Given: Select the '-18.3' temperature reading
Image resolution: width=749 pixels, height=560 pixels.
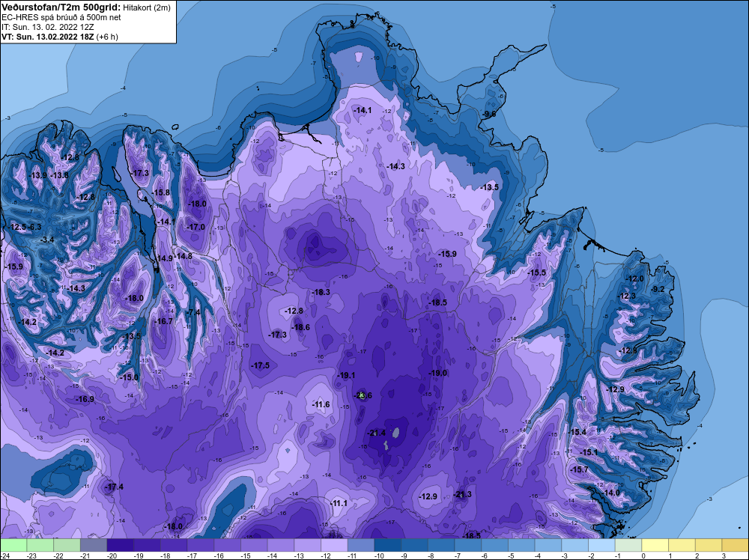Looking at the screenshot, I should [x=321, y=292].
